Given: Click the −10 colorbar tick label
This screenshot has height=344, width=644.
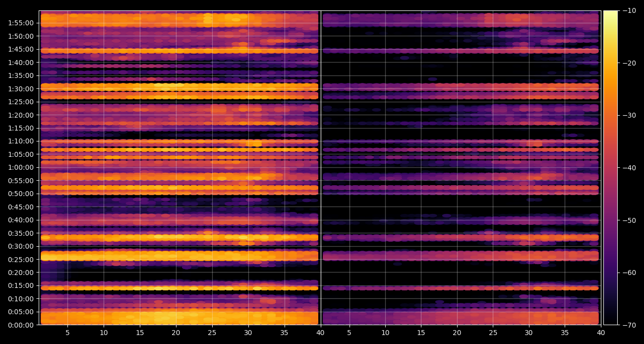Looking at the screenshot, I should (x=630, y=10).
